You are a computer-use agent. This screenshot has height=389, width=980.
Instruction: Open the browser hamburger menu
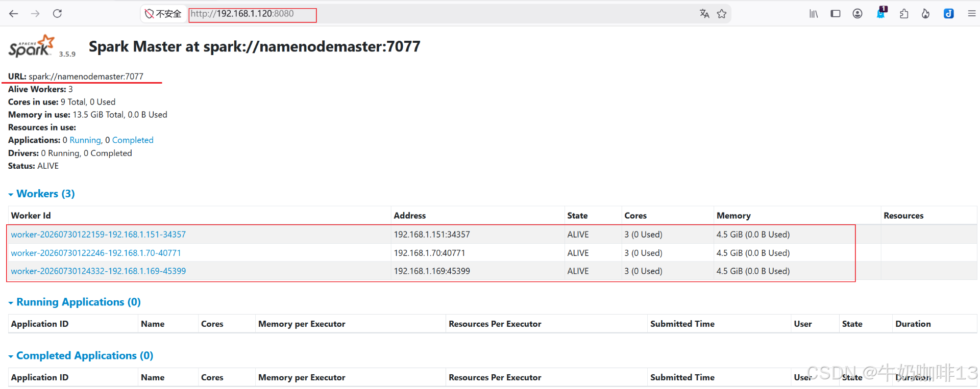point(972,14)
